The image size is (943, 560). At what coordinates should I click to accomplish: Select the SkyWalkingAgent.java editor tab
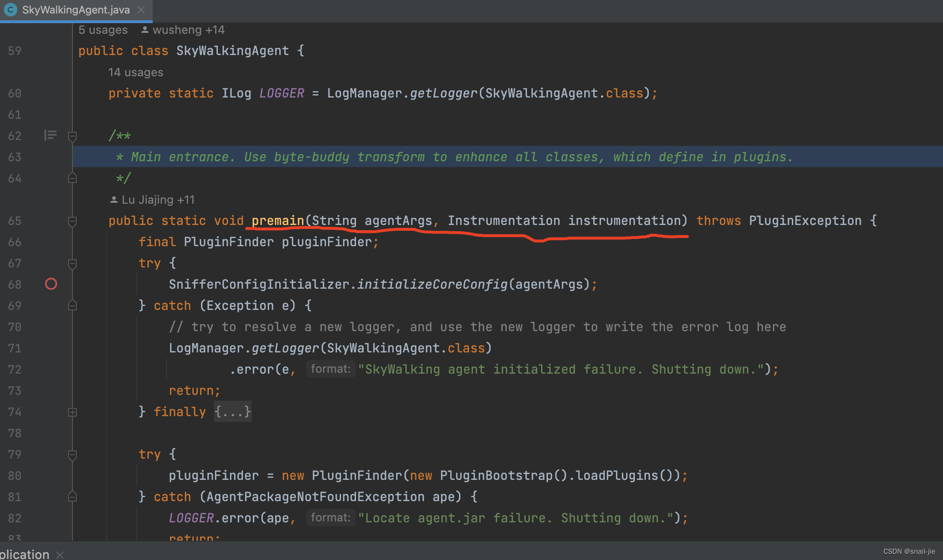pyautogui.click(x=76, y=10)
